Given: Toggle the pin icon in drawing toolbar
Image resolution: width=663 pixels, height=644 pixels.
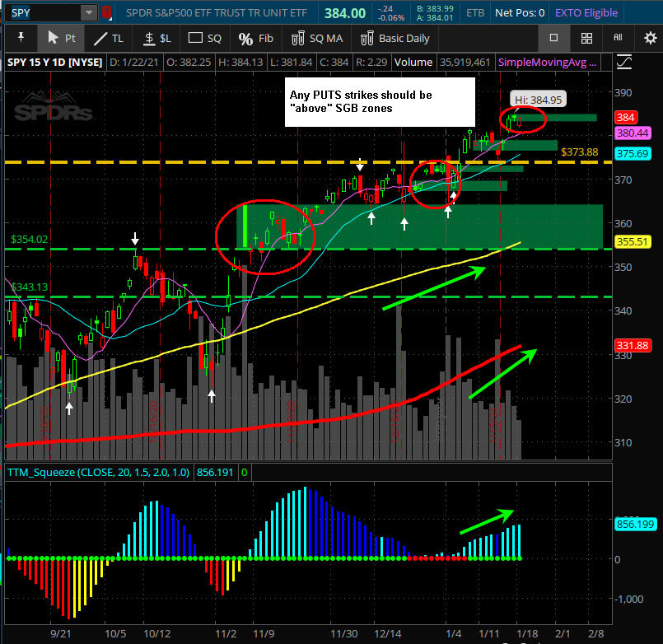Looking at the screenshot, I should [21, 38].
